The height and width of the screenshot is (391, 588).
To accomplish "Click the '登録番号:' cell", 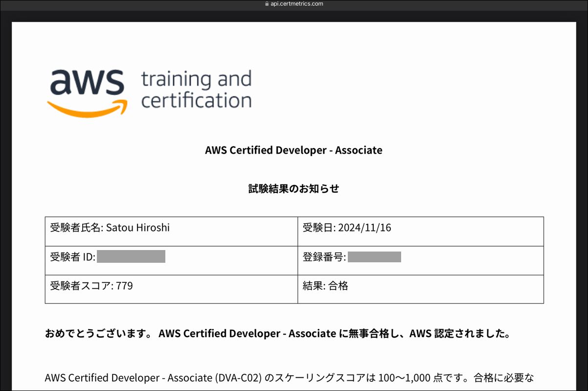I will pos(421,260).
